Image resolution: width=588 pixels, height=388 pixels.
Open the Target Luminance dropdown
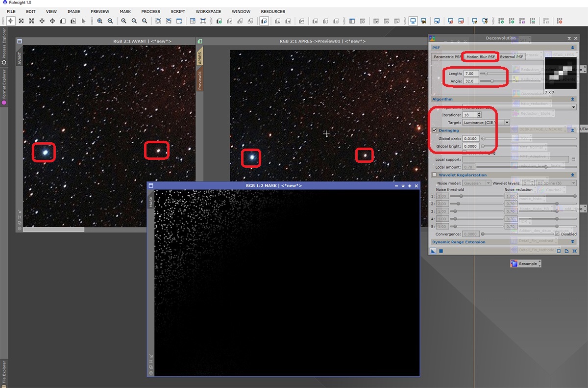pyautogui.click(x=486, y=122)
